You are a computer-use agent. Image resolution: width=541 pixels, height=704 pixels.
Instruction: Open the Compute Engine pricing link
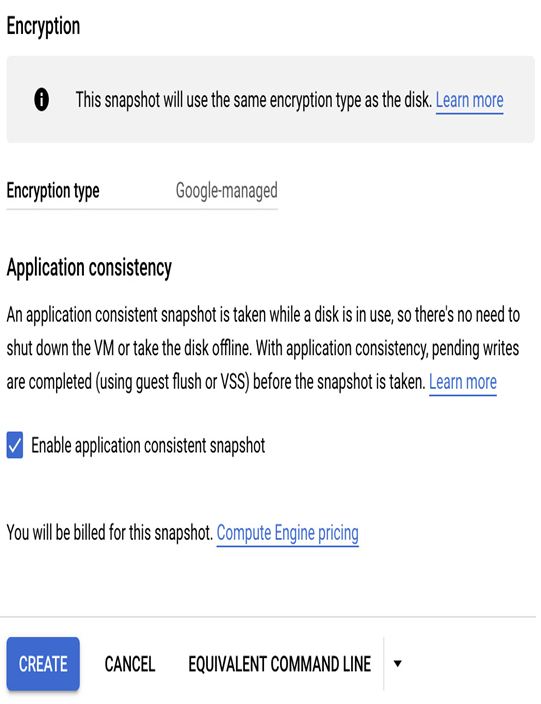click(x=287, y=533)
